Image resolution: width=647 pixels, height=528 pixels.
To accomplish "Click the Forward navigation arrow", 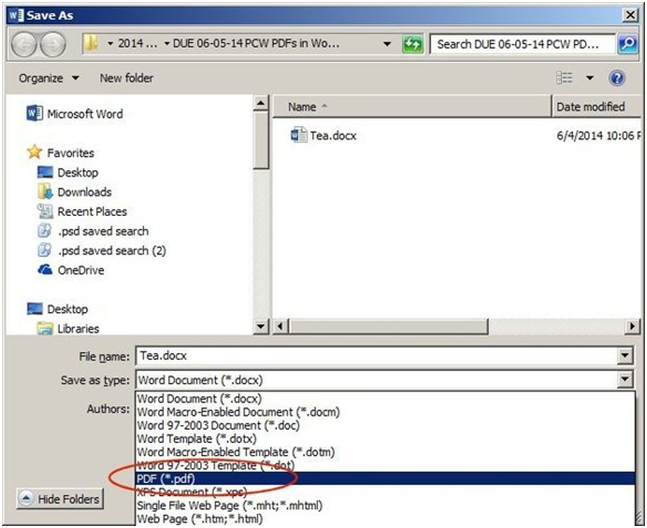I will (x=53, y=44).
